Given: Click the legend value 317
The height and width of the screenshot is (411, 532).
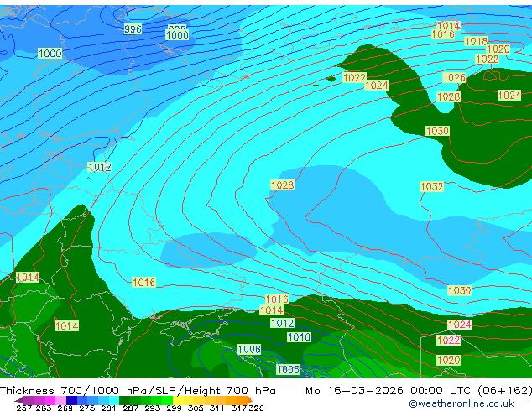Looking at the screenshot, I should (x=239, y=408).
